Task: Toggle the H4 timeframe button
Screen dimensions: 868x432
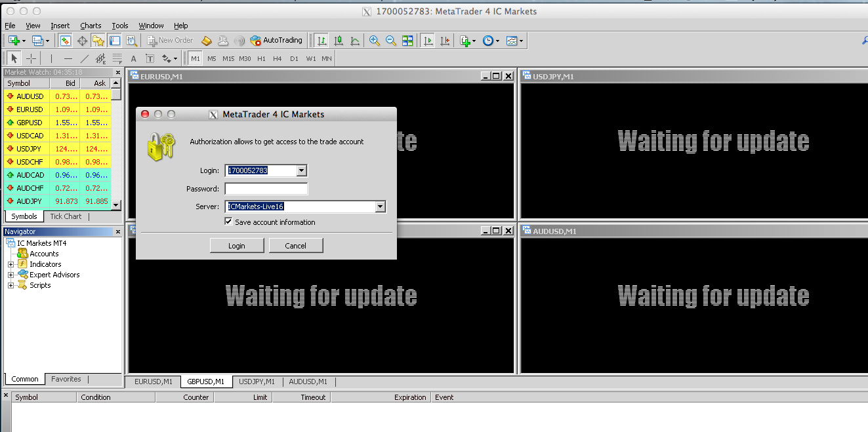Action: [x=278, y=58]
